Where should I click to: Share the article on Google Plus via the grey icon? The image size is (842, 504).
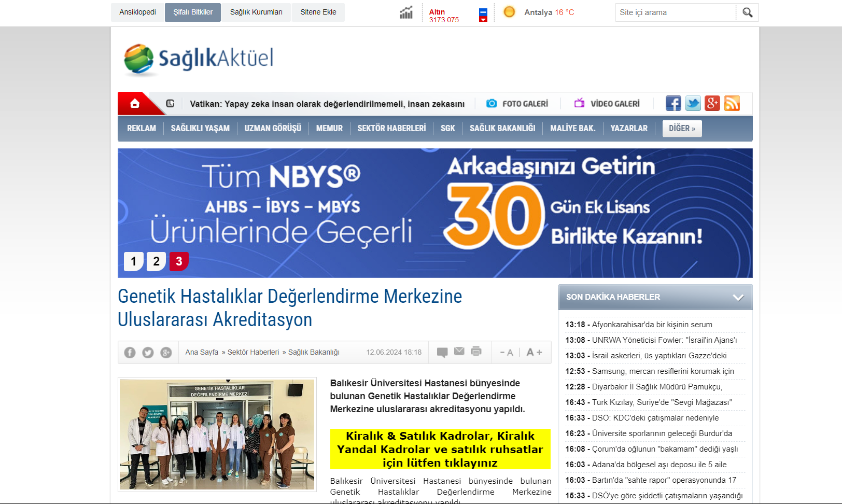point(166,353)
